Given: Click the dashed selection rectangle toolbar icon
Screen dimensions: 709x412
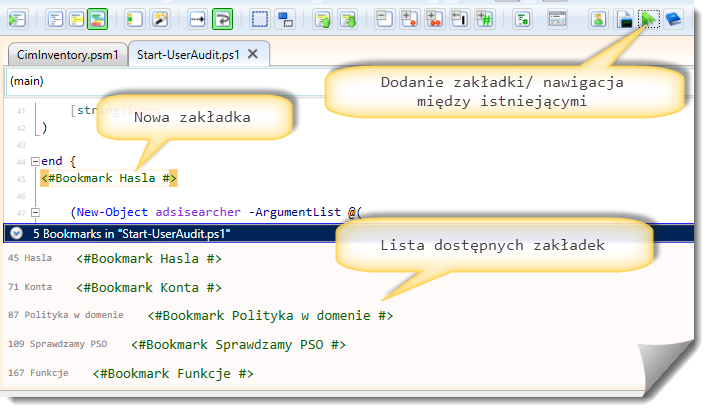Looking at the screenshot, I should click(260, 18).
